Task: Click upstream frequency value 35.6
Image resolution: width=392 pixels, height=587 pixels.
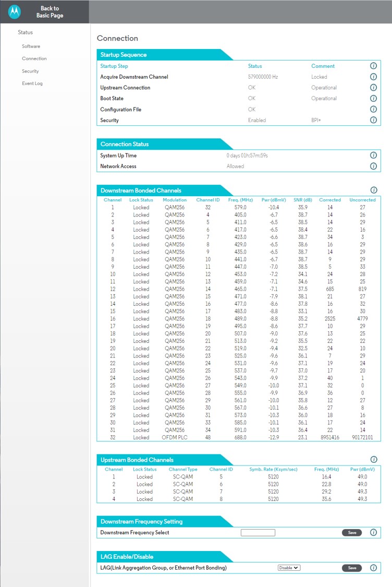Action: click(x=326, y=499)
